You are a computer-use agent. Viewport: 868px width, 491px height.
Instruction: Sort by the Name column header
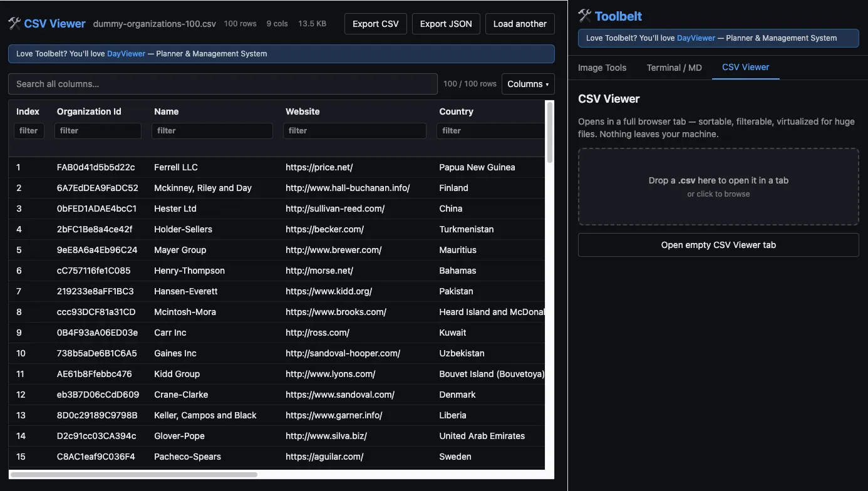(x=166, y=111)
